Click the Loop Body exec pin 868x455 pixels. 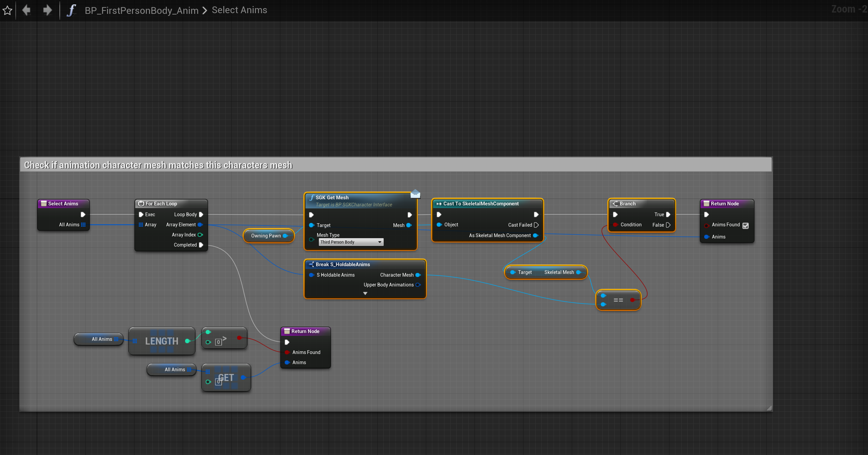click(x=201, y=214)
